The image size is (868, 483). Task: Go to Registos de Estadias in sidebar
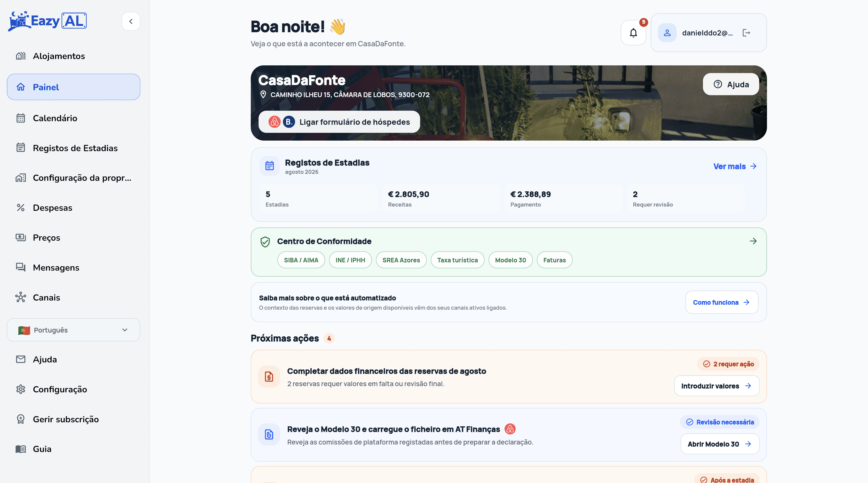(74, 148)
